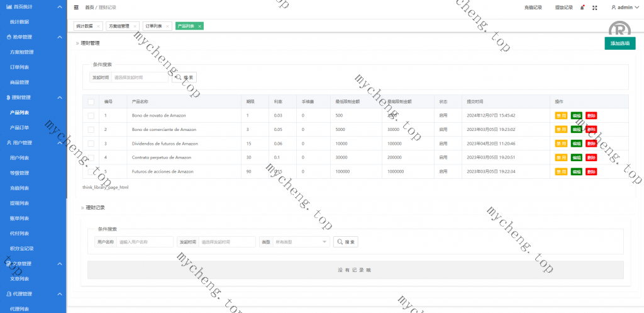Image resolution: width=644 pixels, height=313 pixels.
Task: Close the 统计数据 tab
Action: tap(98, 26)
